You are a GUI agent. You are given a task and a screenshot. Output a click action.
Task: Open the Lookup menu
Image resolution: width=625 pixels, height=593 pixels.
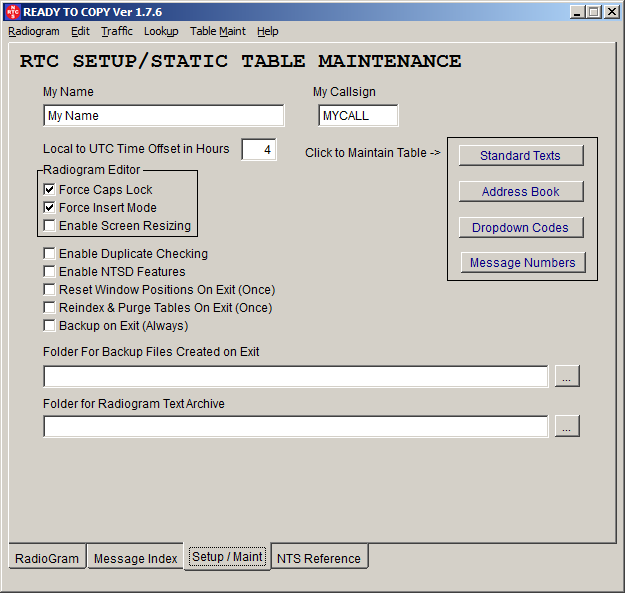click(x=161, y=31)
